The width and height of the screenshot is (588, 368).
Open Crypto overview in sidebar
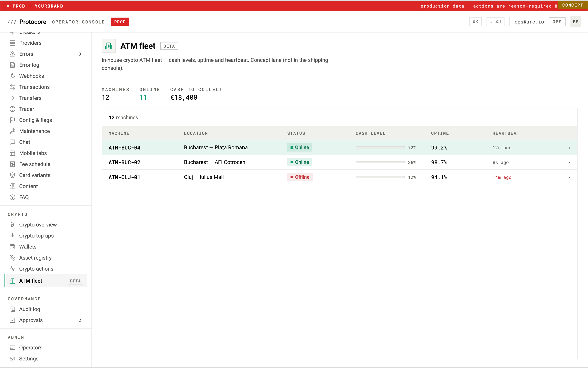click(x=46, y=225)
